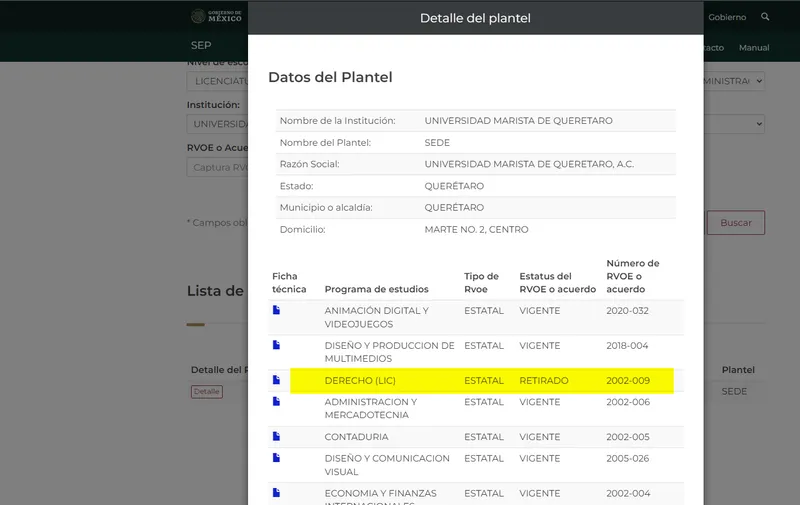The width and height of the screenshot is (800, 505).
Task: Click the CONTADURIA program name
Action: coord(356,437)
